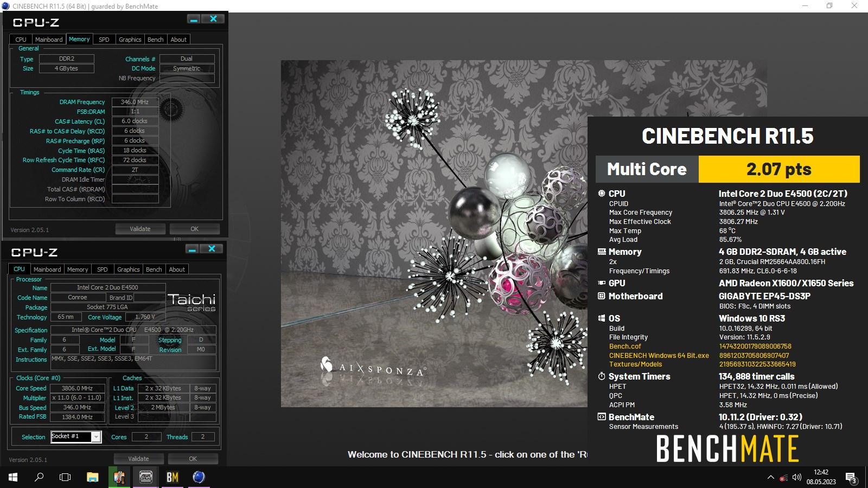Select the Memory Size 4 GBytes field
This screenshot has height=488, width=868.
(66, 69)
